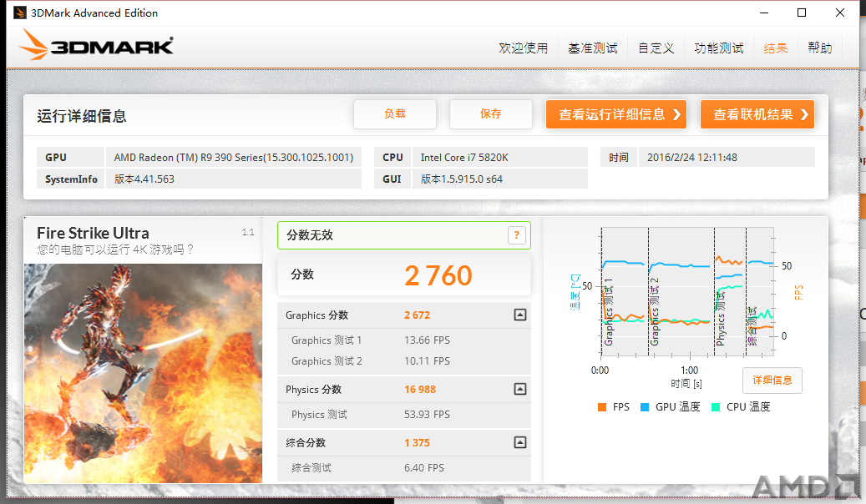Open the 帮助 tab
Image resolution: width=866 pixels, height=504 pixels.
819,48
